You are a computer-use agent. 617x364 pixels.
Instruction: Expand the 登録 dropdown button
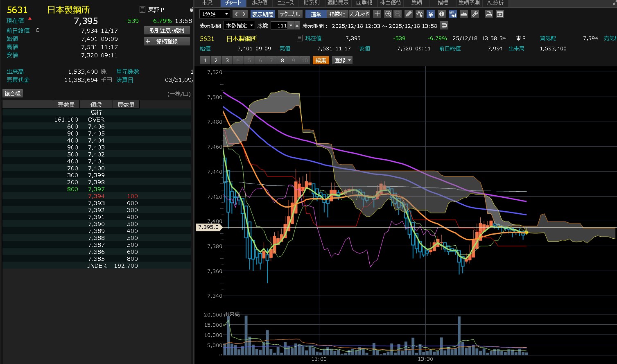343,60
